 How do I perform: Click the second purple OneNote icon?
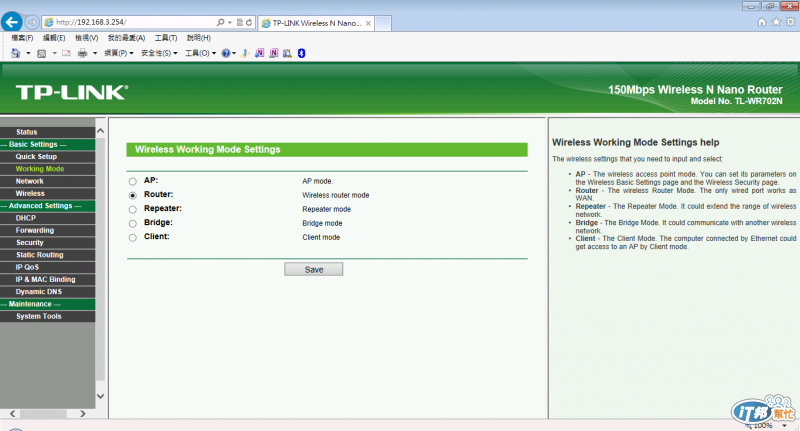274,53
